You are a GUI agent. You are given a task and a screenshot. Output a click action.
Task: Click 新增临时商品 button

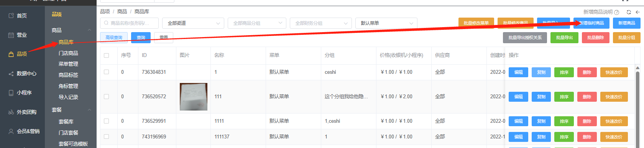coord(591,23)
